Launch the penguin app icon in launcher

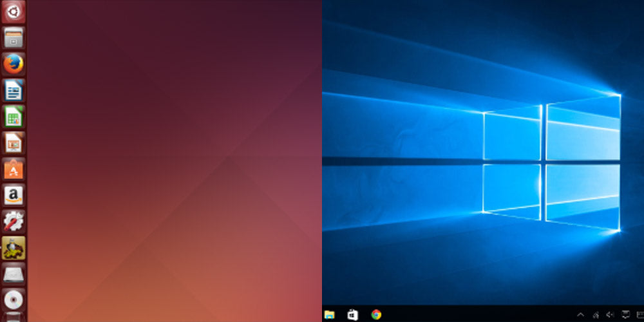tap(14, 247)
